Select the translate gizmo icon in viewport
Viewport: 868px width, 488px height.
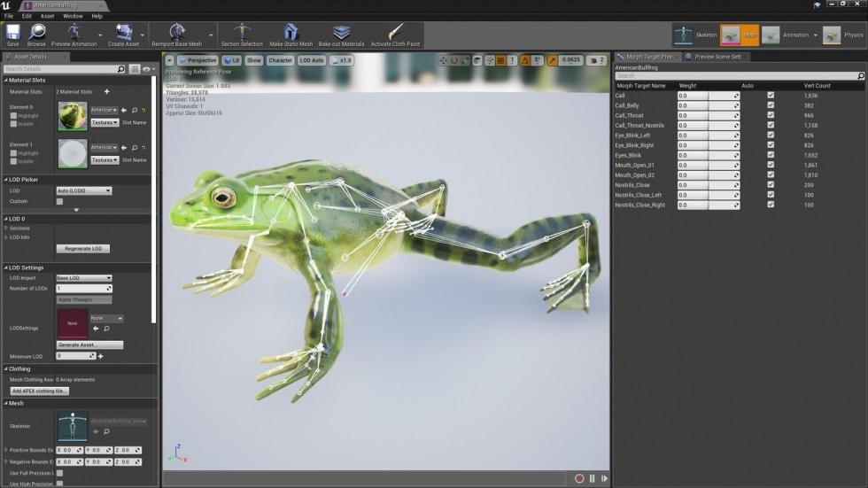click(444, 60)
